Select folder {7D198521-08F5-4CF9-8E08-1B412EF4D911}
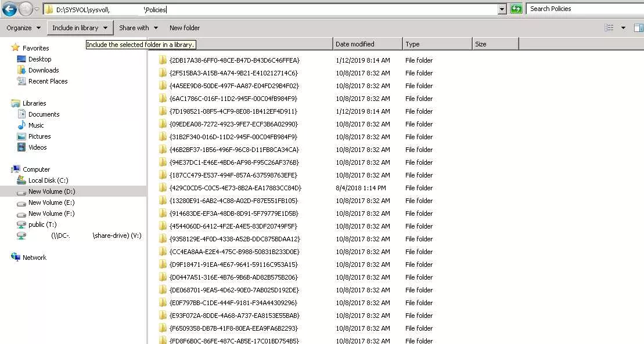This screenshot has width=644, height=344. coord(233,111)
